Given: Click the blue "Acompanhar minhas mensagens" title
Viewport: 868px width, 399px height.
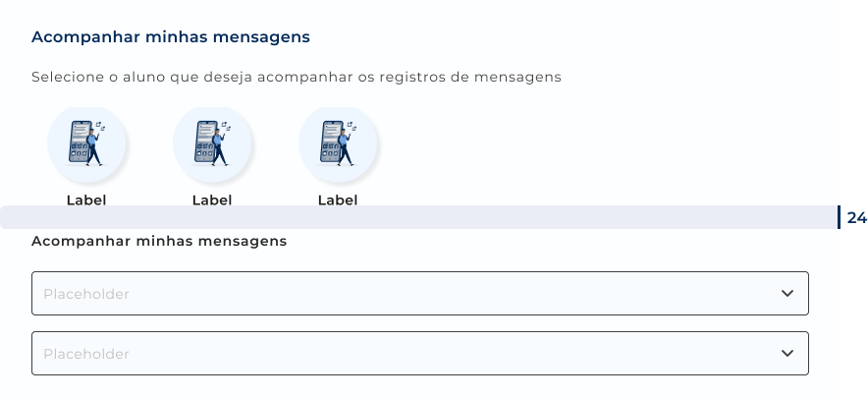Looking at the screenshot, I should click(171, 37).
